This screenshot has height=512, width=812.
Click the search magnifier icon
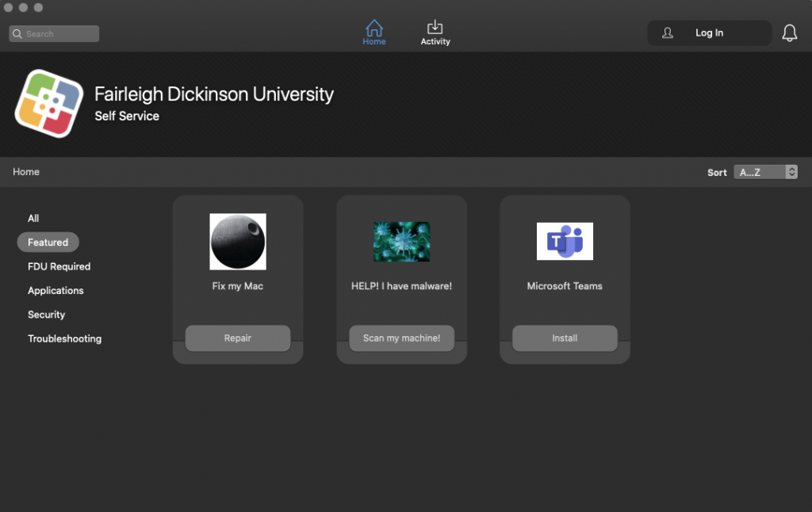pyautogui.click(x=17, y=33)
